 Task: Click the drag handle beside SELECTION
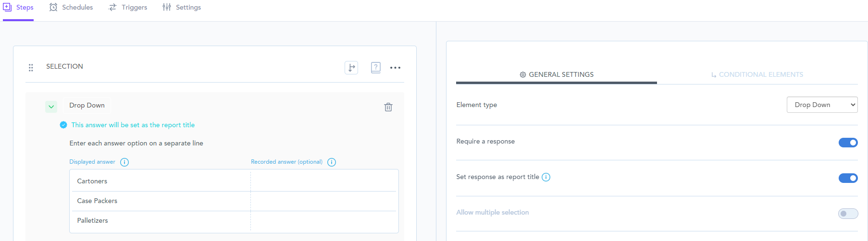pyautogui.click(x=31, y=68)
